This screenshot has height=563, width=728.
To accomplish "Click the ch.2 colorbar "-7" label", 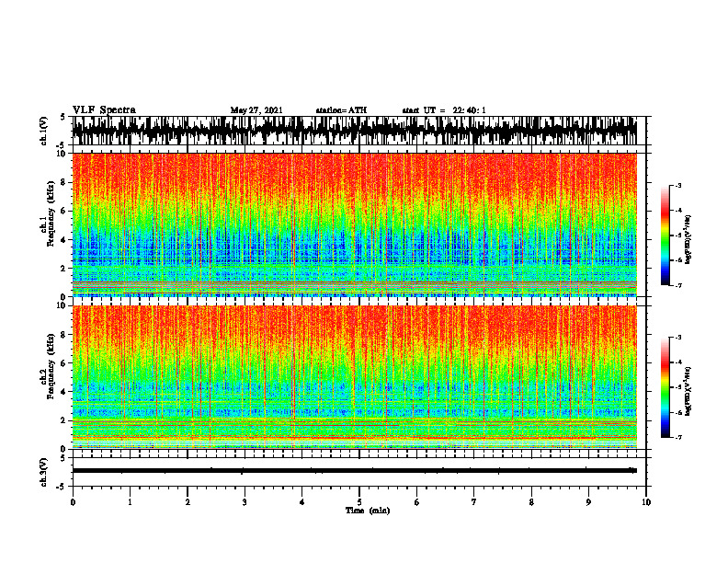I will pos(678,438).
